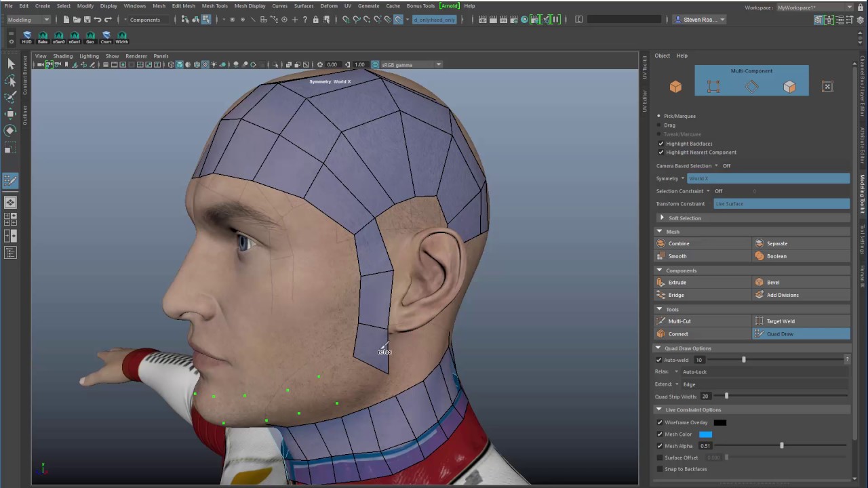Image resolution: width=868 pixels, height=488 pixels.
Task: Select the Target Weld tool
Action: click(x=780, y=321)
